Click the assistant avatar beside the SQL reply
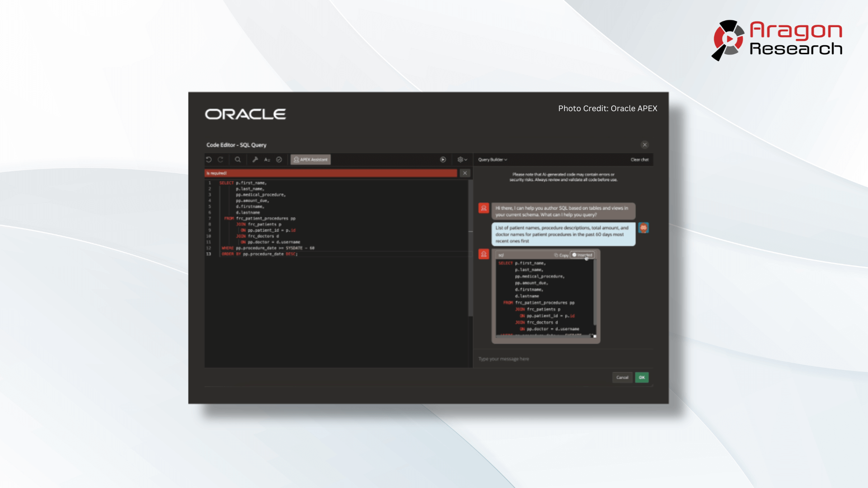Viewport: 868px width, 488px height. 484,254
